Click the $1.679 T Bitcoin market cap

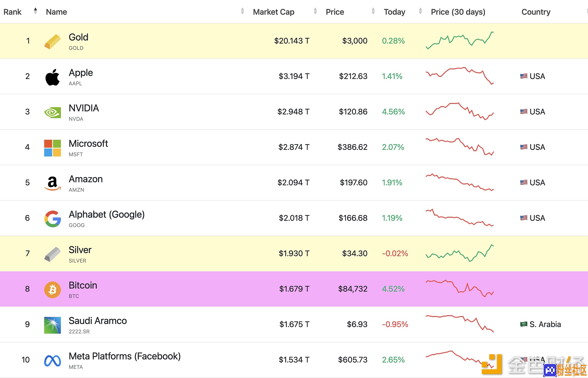(294, 289)
